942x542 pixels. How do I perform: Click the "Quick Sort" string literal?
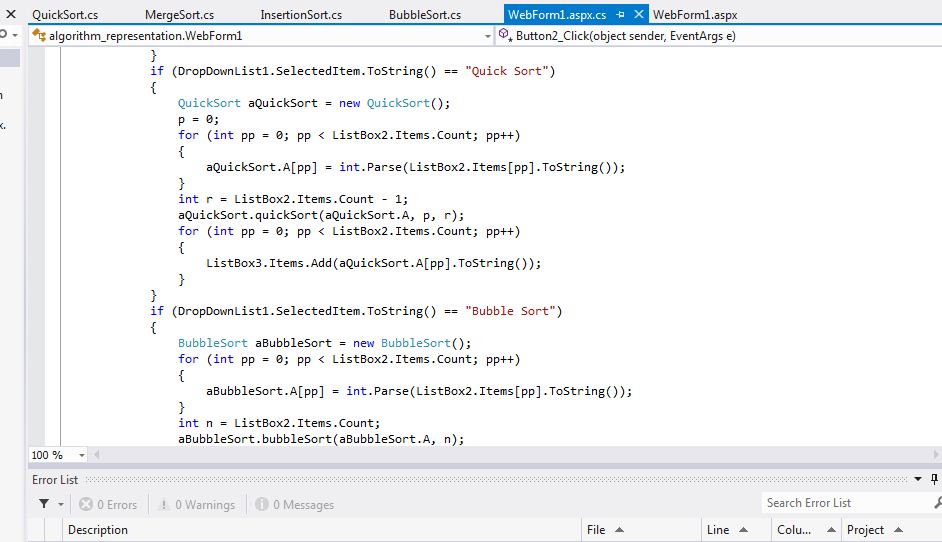[x=506, y=71]
